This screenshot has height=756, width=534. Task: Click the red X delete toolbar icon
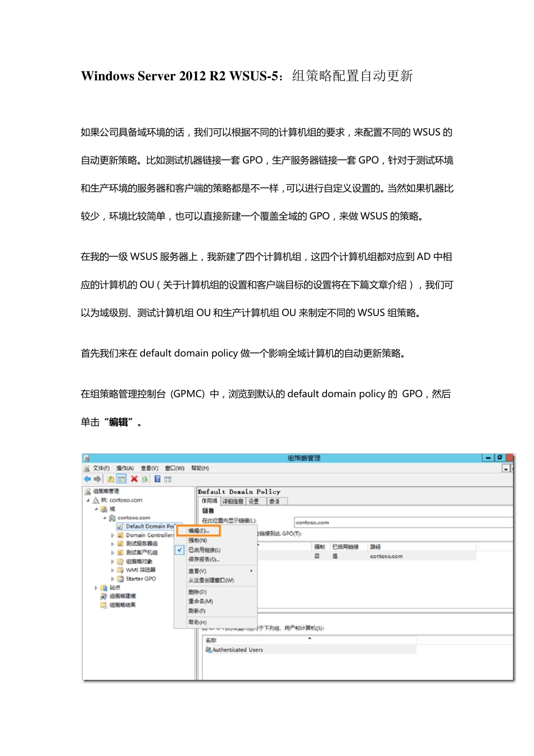tap(134, 479)
